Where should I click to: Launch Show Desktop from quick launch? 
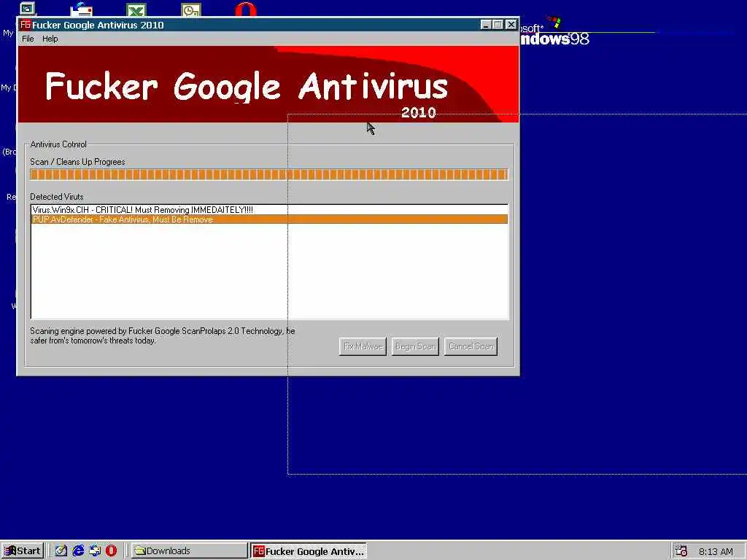[x=61, y=551]
